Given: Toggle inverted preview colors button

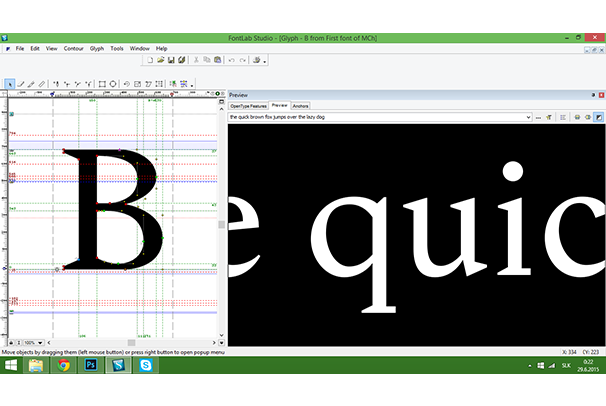Looking at the screenshot, I should click(598, 117).
